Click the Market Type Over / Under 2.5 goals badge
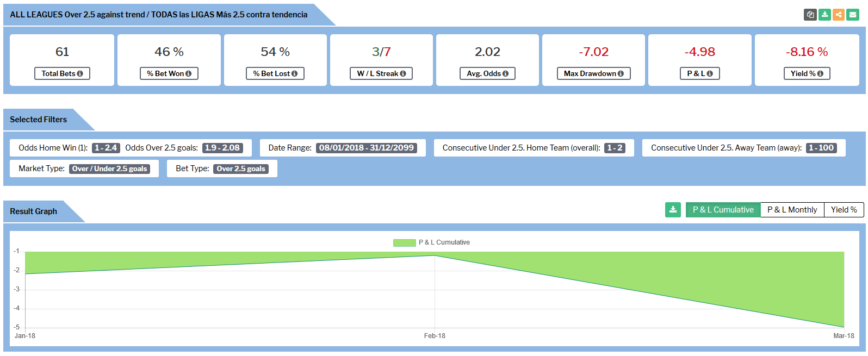This screenshot has height=356, width=868. click(110, 168)
